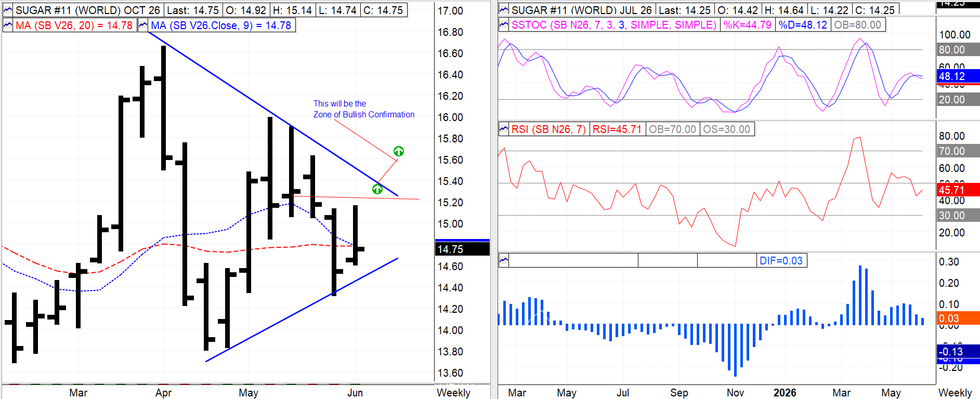Select the SSTOC (SB N26, 7, 3, 3, SIMPLE, SIMPLE) label
This screenshot has width=980, height=399.
[x=614, y=25]
